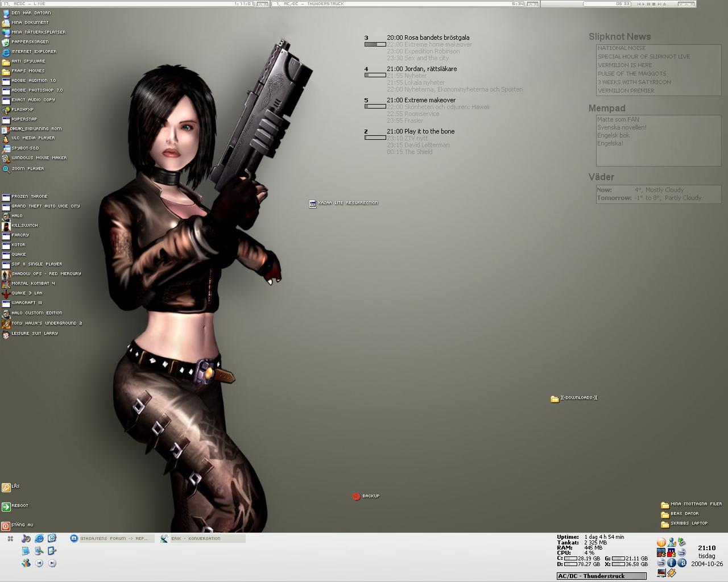
Task: Open the Papperskorgen recycle bin icon
Action: pyautogui.click(x=25, y=42)
